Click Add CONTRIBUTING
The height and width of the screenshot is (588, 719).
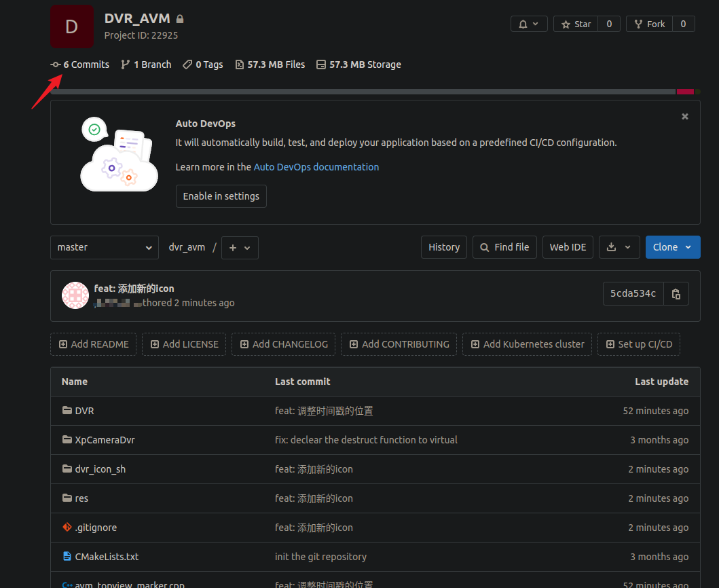click(x=399, y=344)
